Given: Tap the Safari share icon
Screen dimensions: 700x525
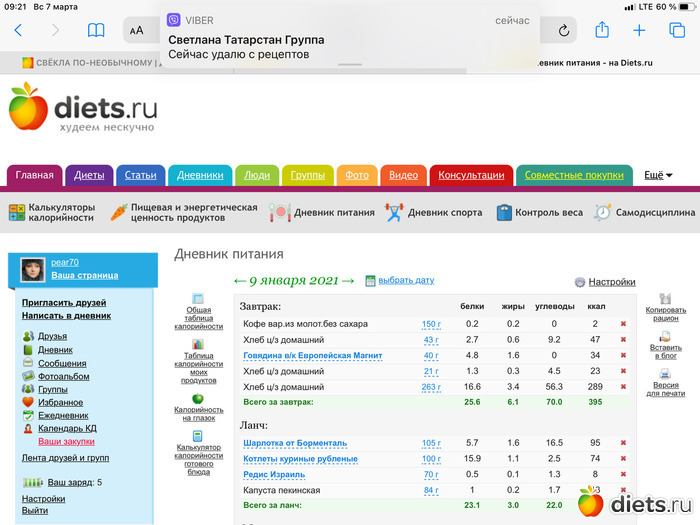Looking at the screenshot, I should [602, 30].
